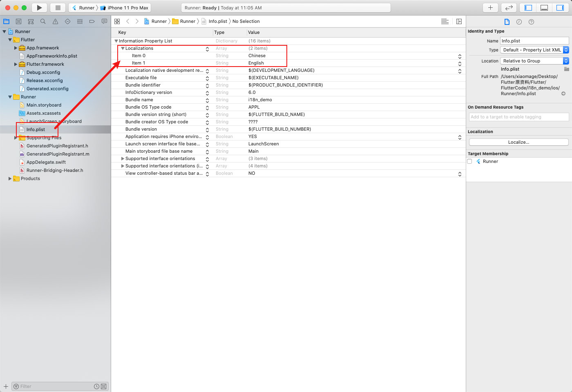Click the Localize... button
The height and width of the screenshot is (392, 572).
pos(519,142)
